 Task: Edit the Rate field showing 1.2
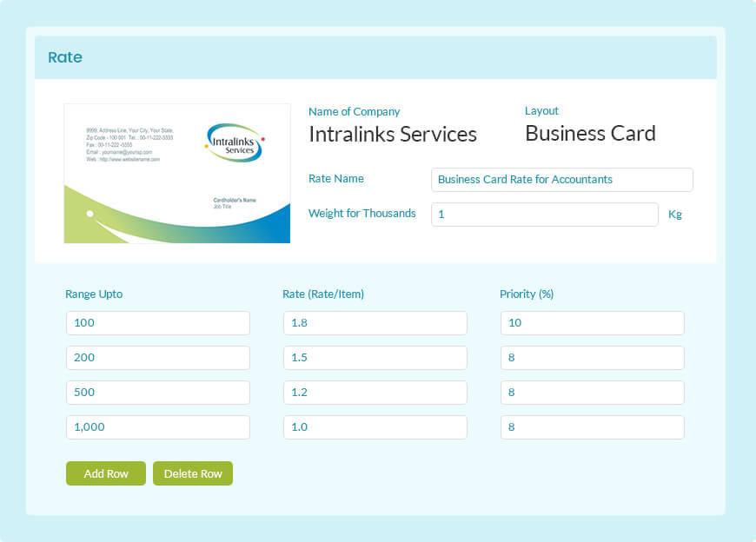tap(375, 392)
